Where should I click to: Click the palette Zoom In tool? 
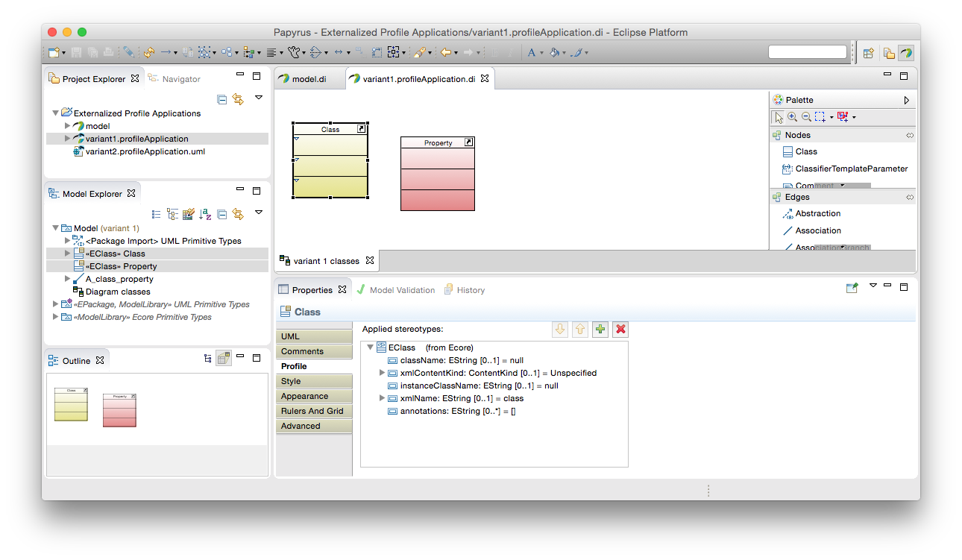[x=792, y=117]
